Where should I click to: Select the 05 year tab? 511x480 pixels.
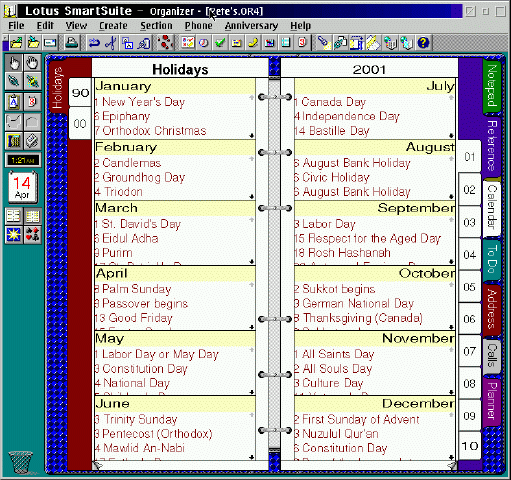click(x=469, y=287)
